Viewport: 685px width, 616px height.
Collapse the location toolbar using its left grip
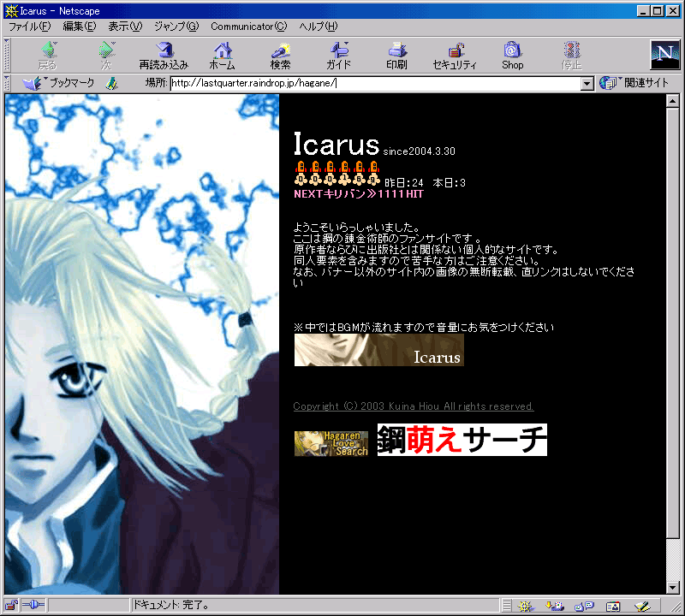pos(7,83)
